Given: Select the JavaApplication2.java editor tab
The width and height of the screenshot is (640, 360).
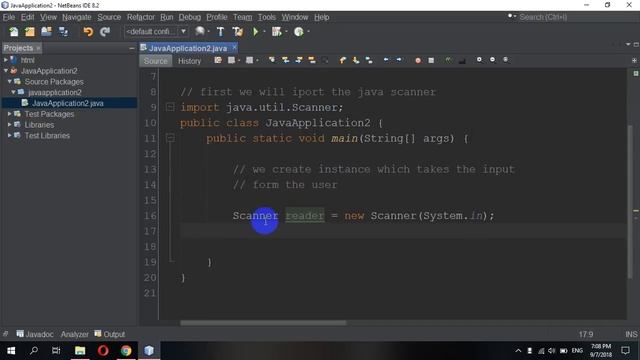Looking at the screenshot, I should pyautogui.click(x=188, y=48).
